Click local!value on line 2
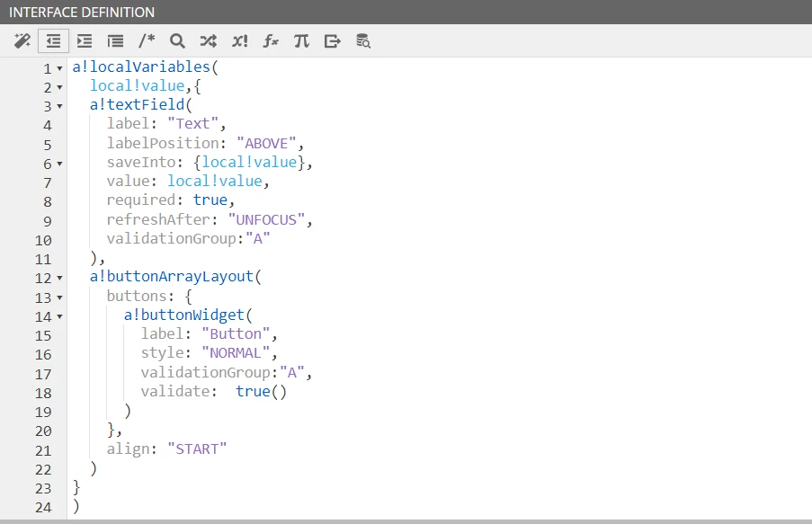The height and width of the screenshot is (524, 812). point(138,86)
